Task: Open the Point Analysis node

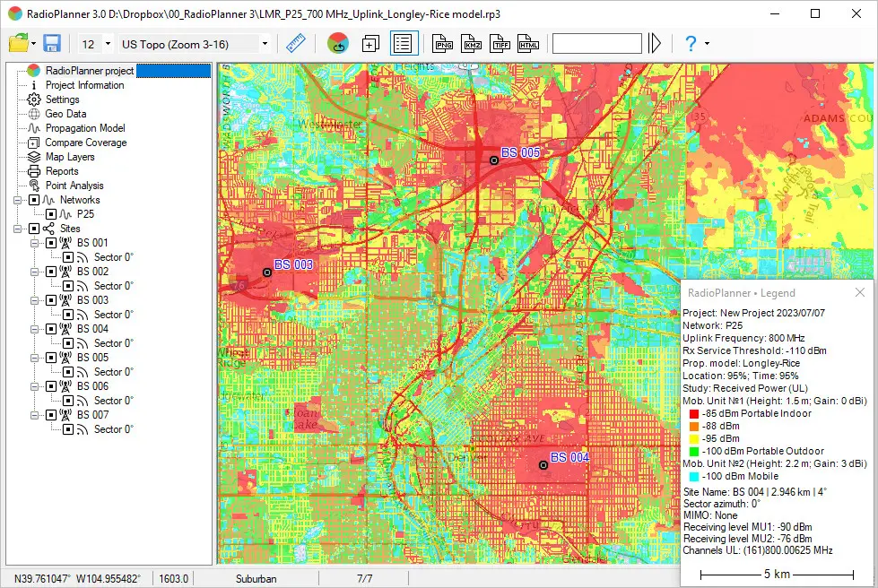Action: (74, 186)
